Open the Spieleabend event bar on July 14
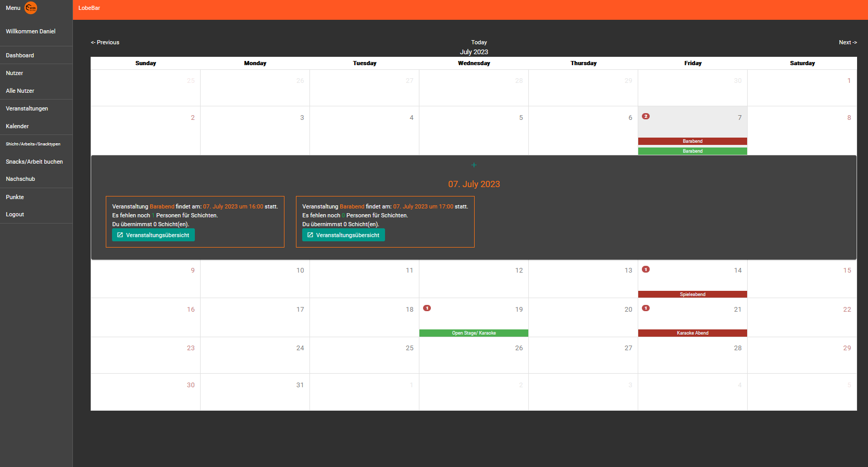868x467 pixels. 692,294
